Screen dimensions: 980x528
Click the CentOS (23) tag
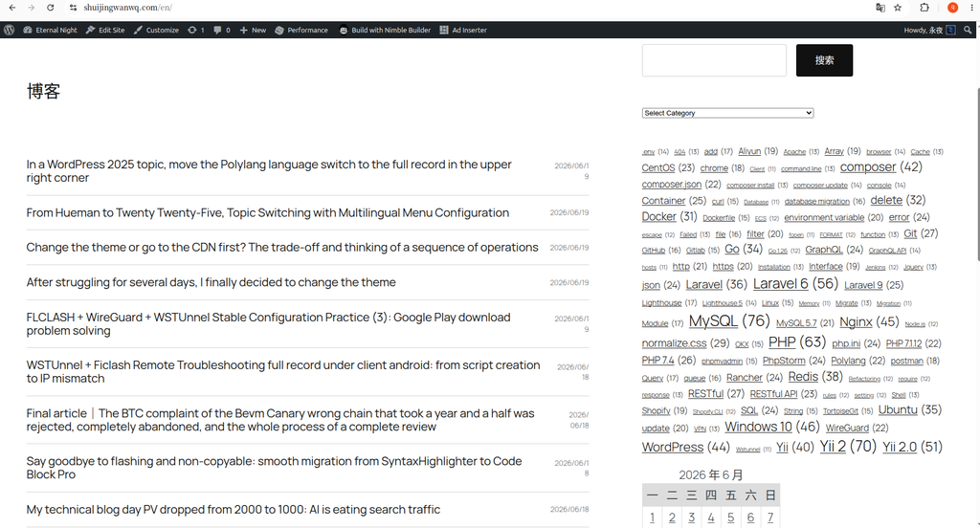coord(667,167)
